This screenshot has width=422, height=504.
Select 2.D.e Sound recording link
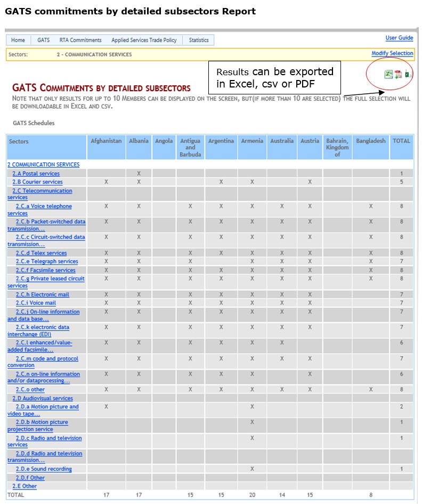click(44, 469)
